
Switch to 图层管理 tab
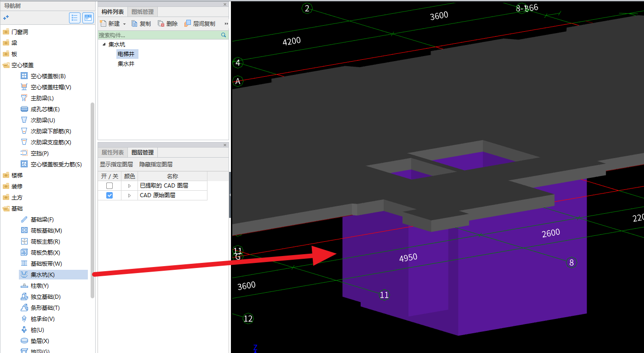click(143, 153)
